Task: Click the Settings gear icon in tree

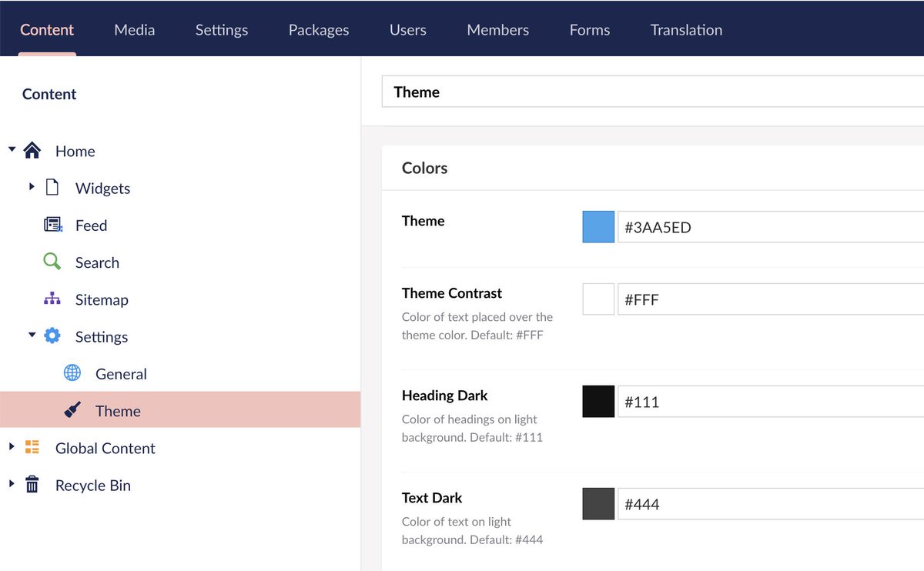Action: coord(52,336)
